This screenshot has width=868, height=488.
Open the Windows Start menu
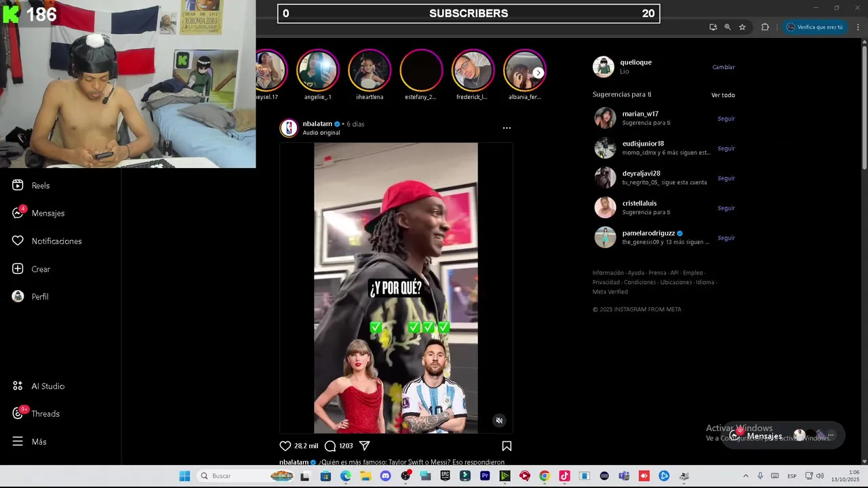[x=184, y=476]
